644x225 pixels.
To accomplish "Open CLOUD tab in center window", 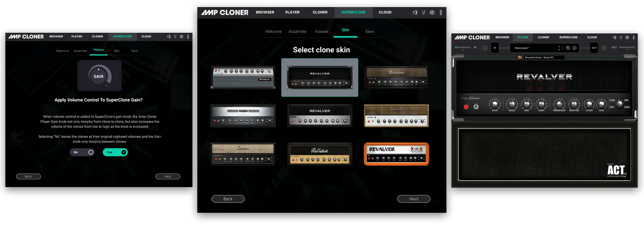I will pos(385,13).
